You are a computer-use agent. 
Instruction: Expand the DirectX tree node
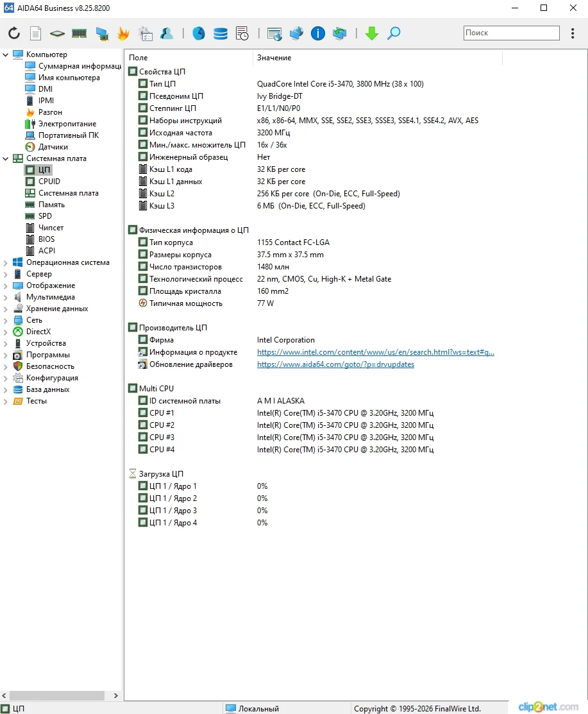[x=6, y=332]
